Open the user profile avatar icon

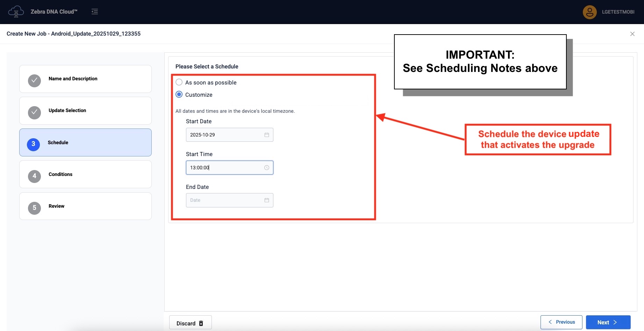click(x=589, y=12)
